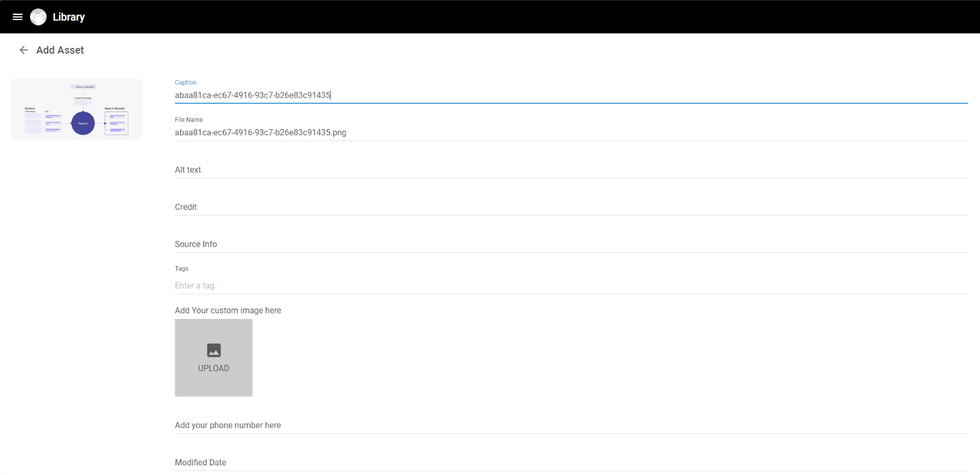Click into the Alt text field
This screenshot has width=980, height=475.
pyautogui.click(x=570, y=170)
